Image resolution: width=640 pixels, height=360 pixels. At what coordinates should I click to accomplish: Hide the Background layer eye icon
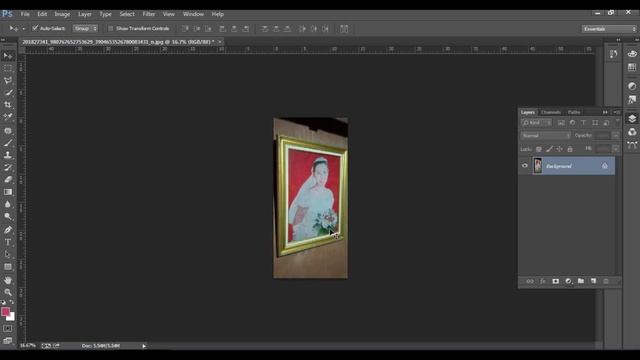click(x=525, y=166)
